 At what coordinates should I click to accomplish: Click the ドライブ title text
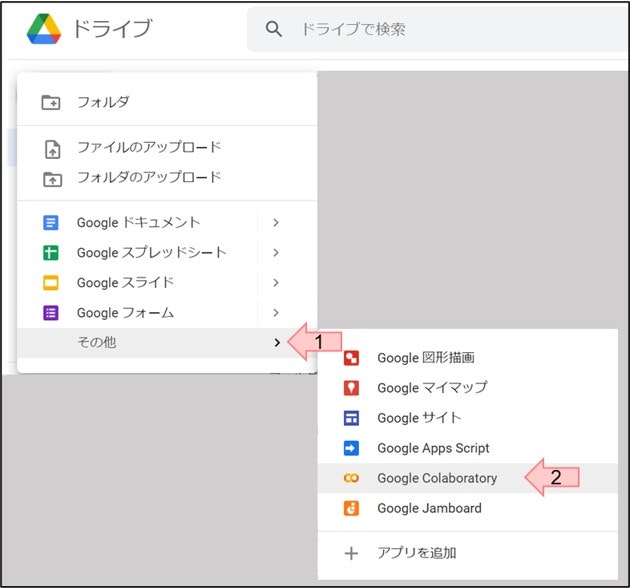pos(112,29)
